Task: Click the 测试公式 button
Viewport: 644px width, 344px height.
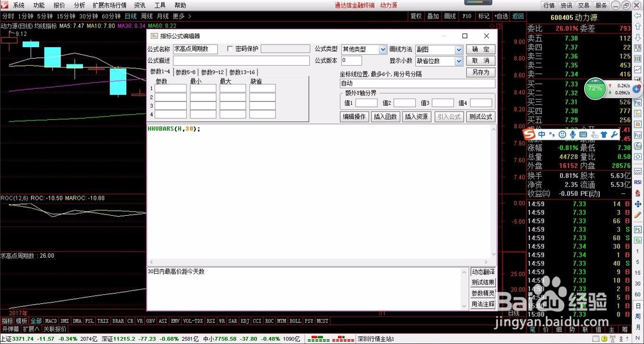Action: click(x=480, y=117)
